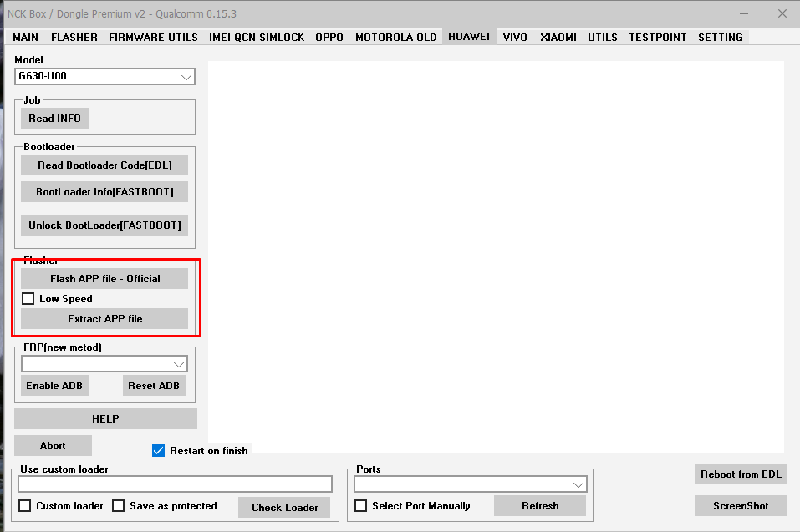Click BootLoader Info[FASTBOOT] button
The height and width of the screenshot is (532, 800).
coord(104,191)
